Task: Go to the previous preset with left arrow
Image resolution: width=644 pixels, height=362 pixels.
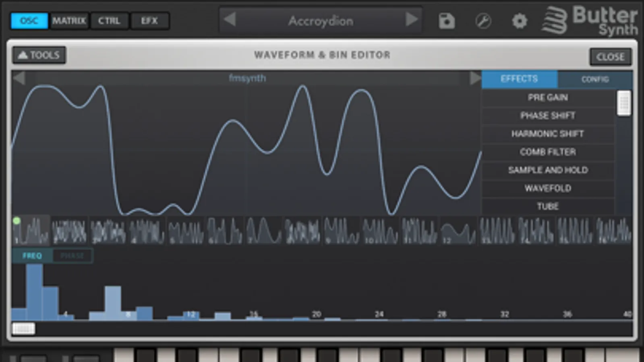Action: pyautogui.click(x=230, y=19)
